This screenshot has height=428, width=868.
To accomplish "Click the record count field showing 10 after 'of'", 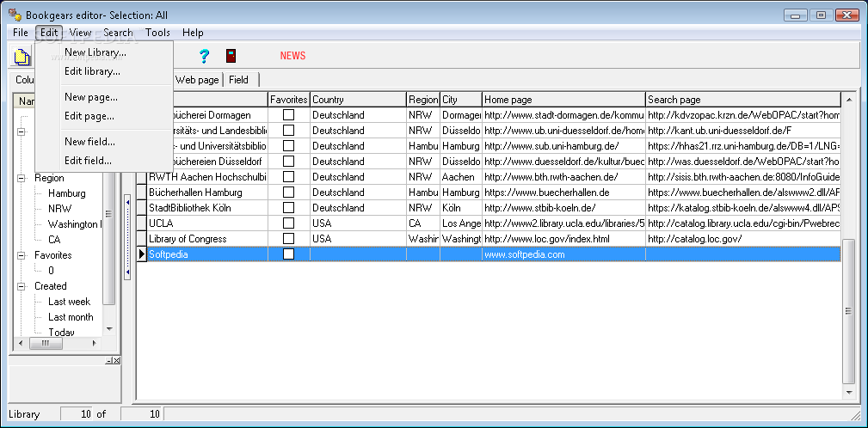I will click(142, 414).
